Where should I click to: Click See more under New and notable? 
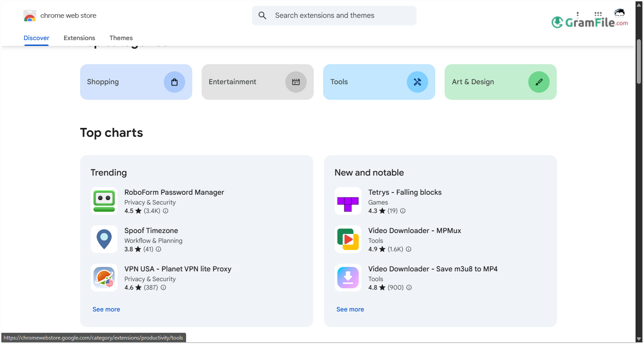pos(350,309)
